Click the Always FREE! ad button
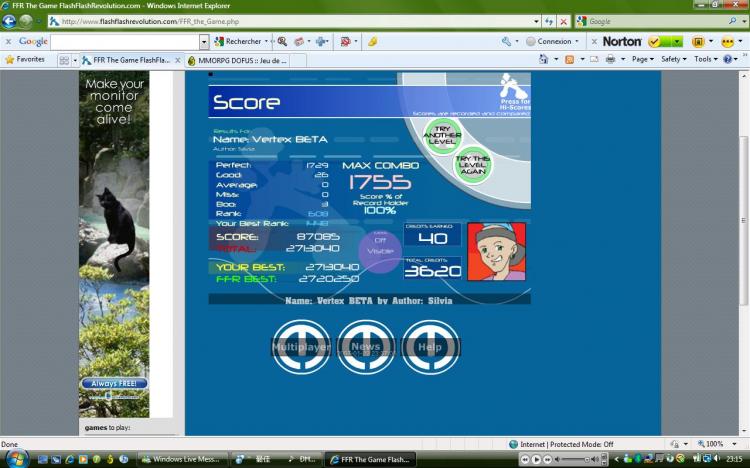The height and width of the screenshot is (468, 750). (x=114, y=384)
